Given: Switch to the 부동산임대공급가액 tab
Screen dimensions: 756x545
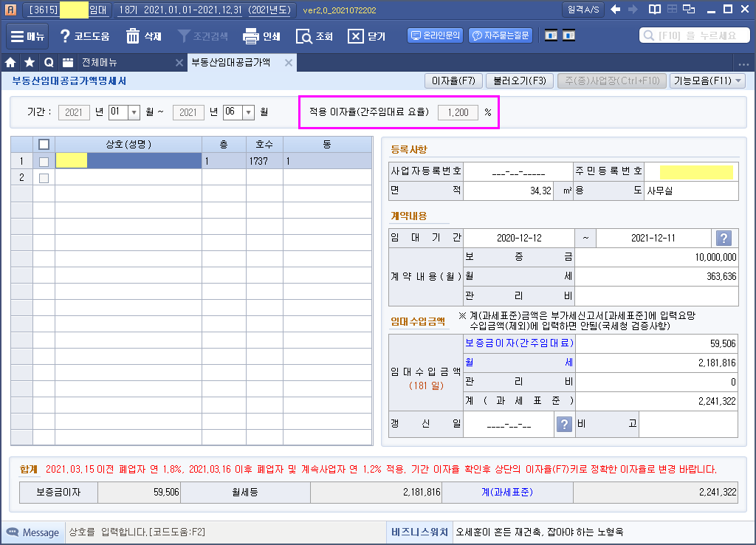Looking at the screenshot, I should coord(231,62).
